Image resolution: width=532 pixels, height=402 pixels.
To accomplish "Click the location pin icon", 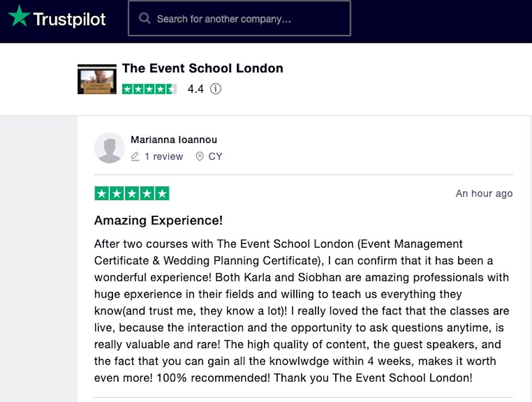I will click(x=199, y=156).
